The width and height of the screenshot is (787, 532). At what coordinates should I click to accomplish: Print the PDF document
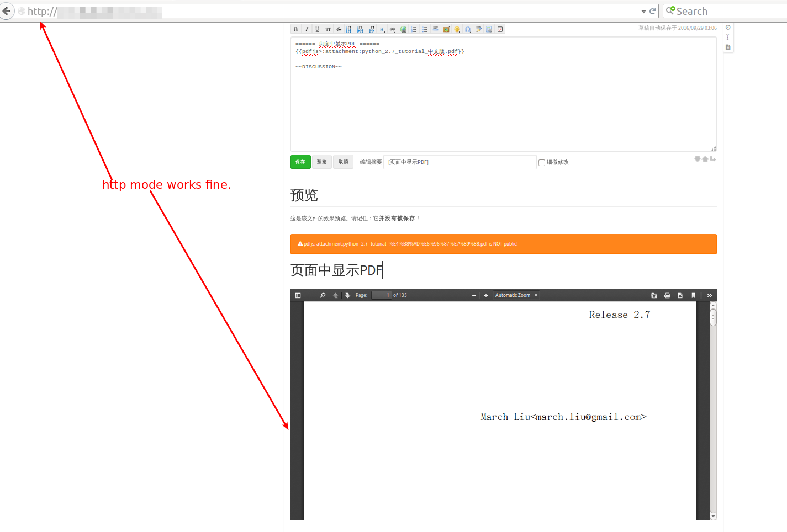pos(667,295)
